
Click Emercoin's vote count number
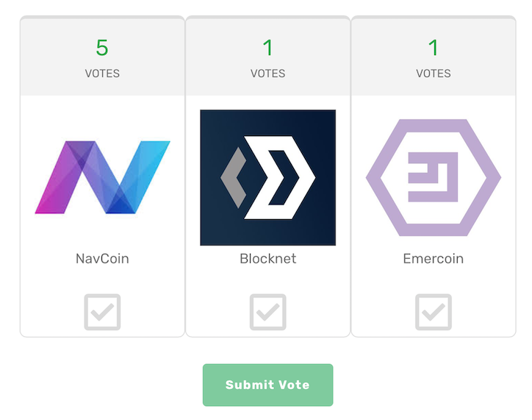point(434,48)
